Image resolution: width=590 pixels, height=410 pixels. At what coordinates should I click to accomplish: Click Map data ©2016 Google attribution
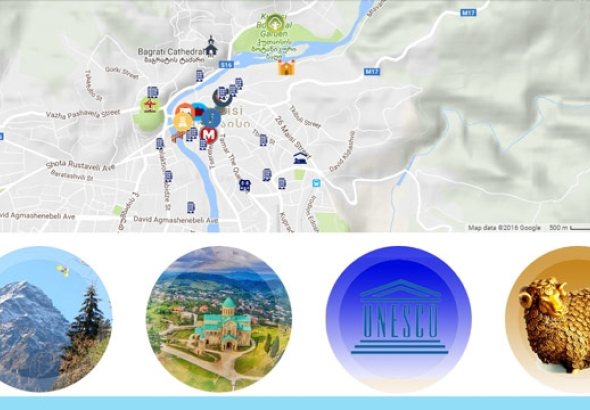point(504,228)
